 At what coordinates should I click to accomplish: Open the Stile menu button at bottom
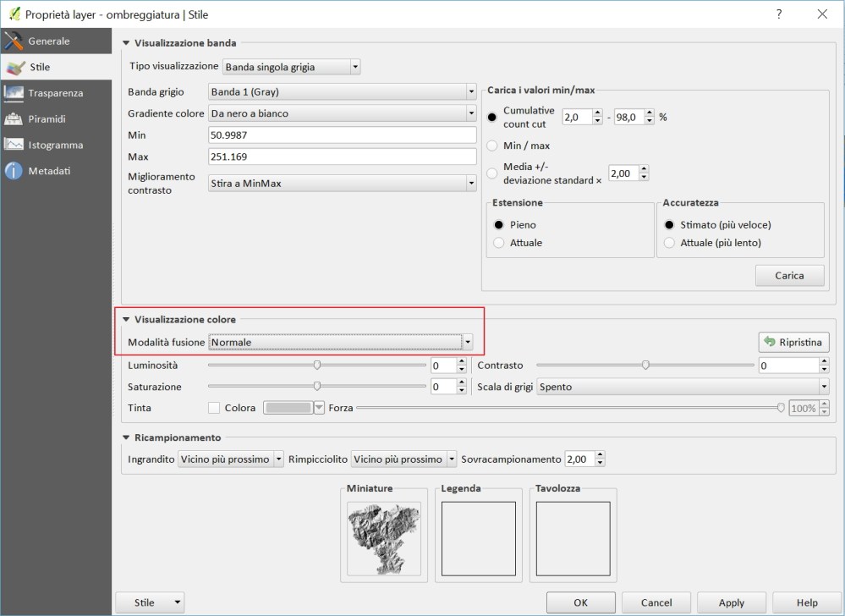(x=150, y=602)
